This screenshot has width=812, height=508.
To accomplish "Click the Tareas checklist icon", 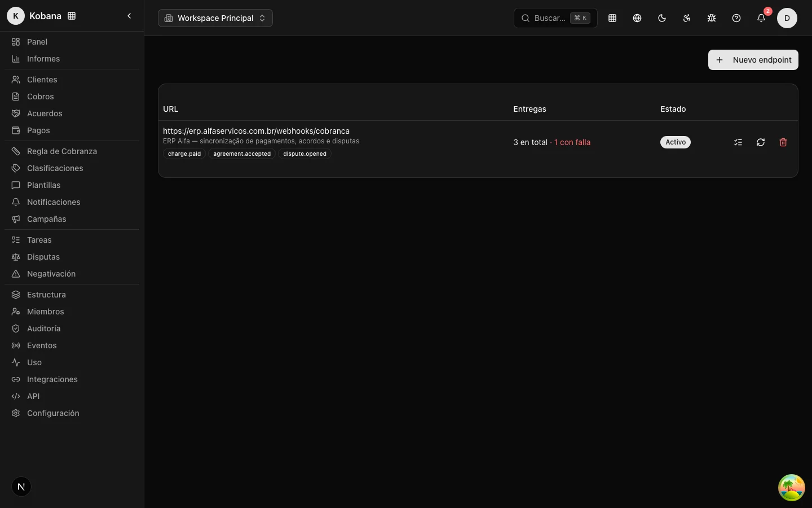I will (x=16, y=240).
